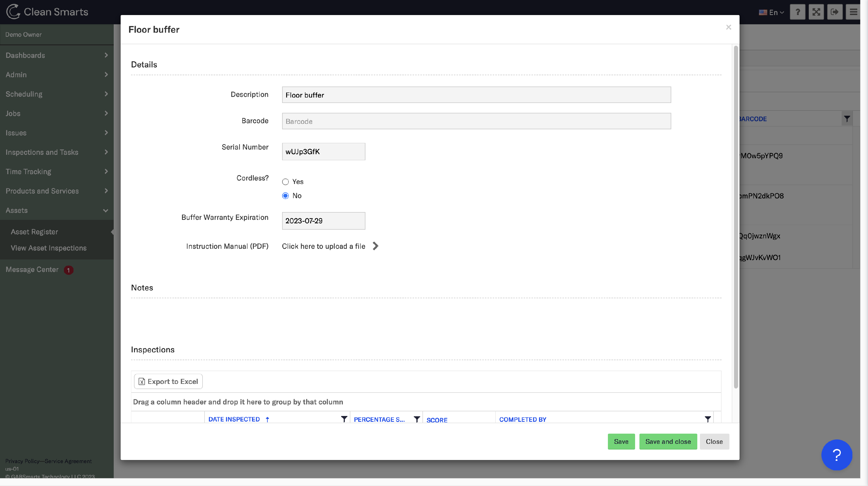
Task: Click the Date Inspected column filter icon
Action: click(344, 419)
